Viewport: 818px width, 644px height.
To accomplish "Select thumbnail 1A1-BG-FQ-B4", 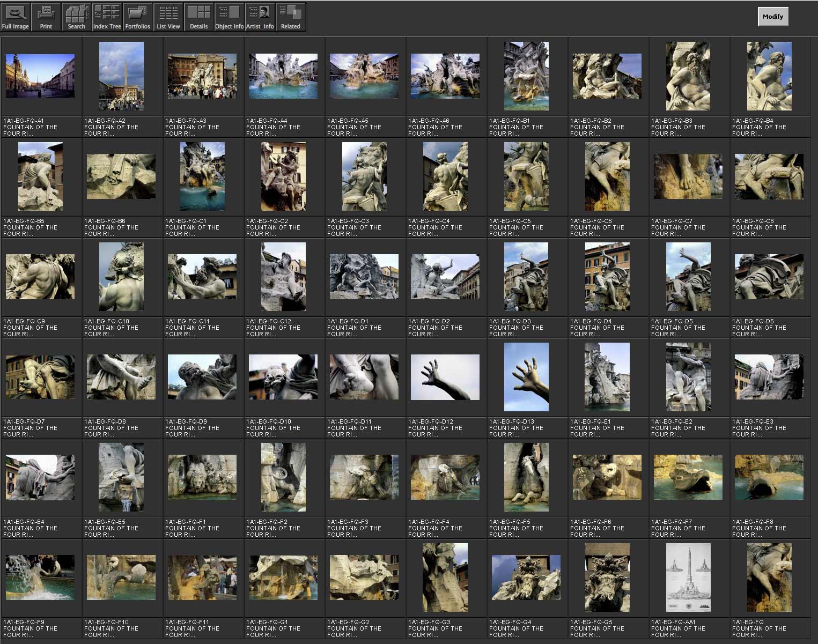I will pyautogui.click(x=769, y=76).
